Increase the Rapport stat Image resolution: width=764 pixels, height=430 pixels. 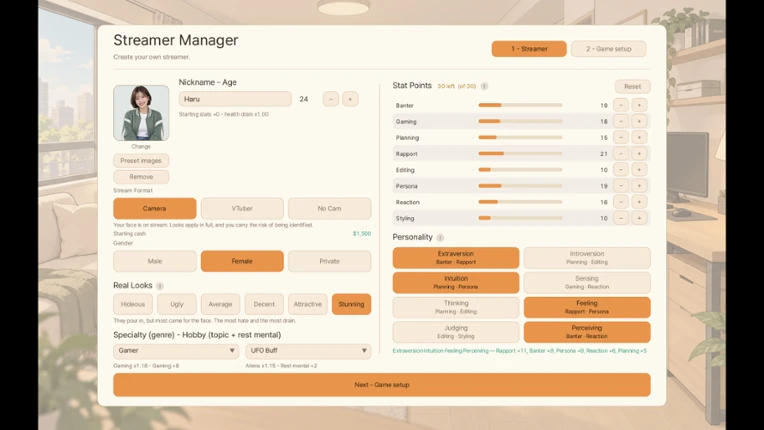tap(639, 153)
